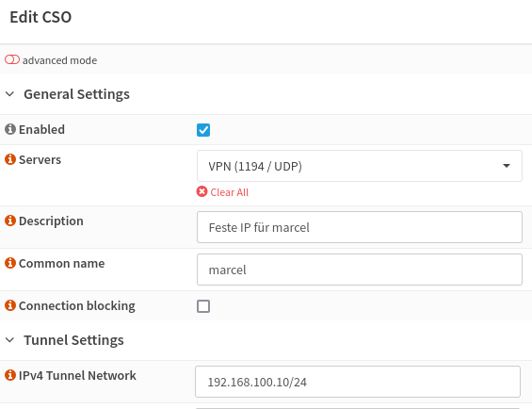
Task: Check the Connection blocking checkbox
Action: point(203,306)
